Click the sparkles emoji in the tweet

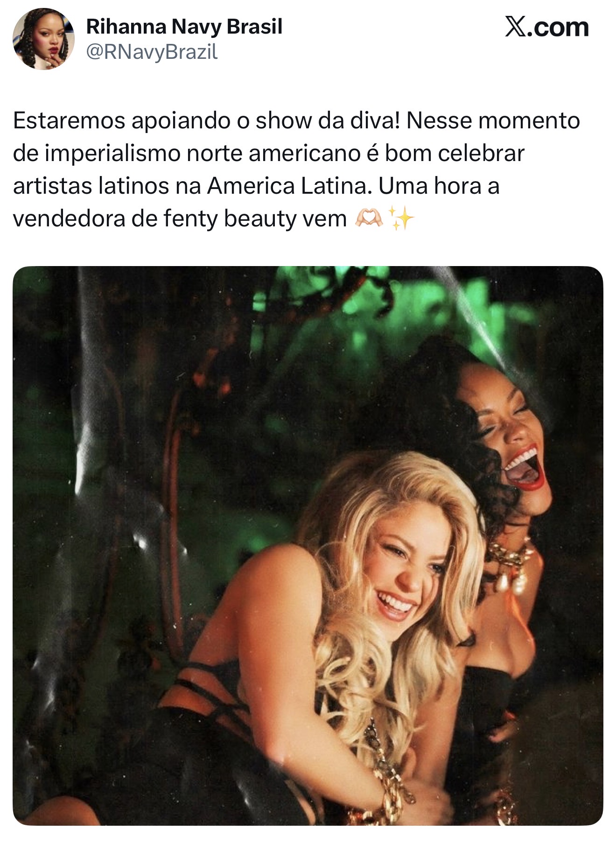point(401,218)
